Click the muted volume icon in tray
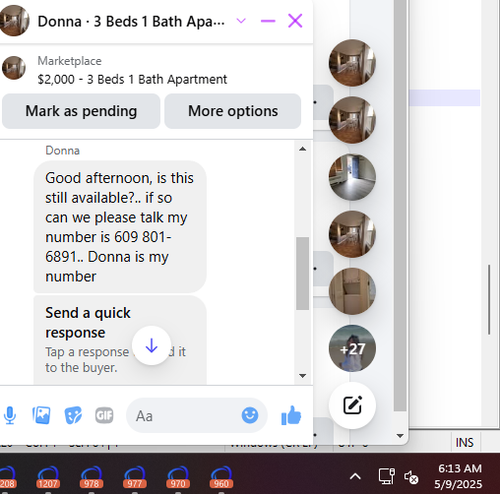Viewport: 500px width, 494px height. pyautogui.click(x=411, y=477)
